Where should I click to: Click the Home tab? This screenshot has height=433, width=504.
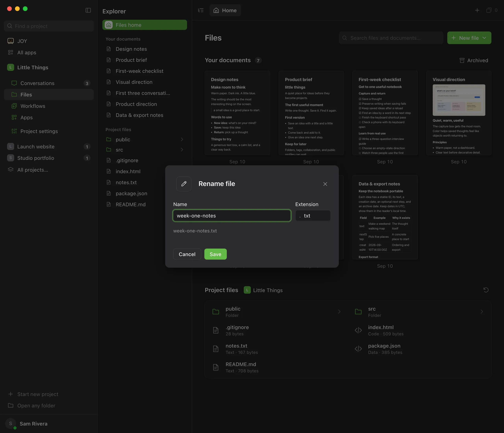pos(225,10)
